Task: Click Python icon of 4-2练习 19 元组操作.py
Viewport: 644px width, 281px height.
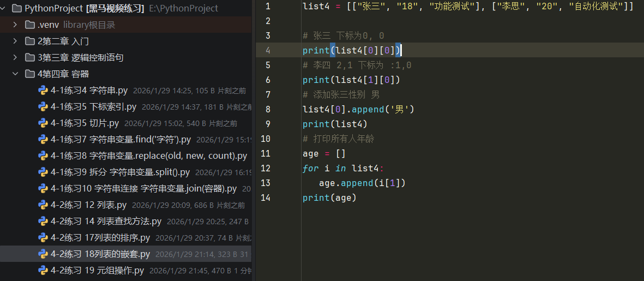Action: [43, 270]
